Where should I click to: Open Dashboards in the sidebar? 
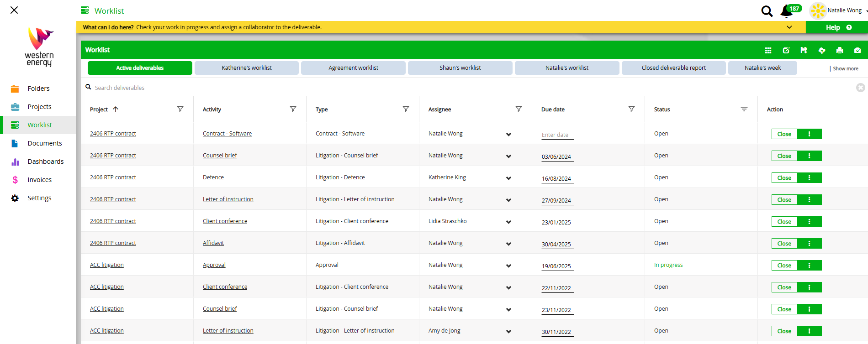tap(45, 162)
